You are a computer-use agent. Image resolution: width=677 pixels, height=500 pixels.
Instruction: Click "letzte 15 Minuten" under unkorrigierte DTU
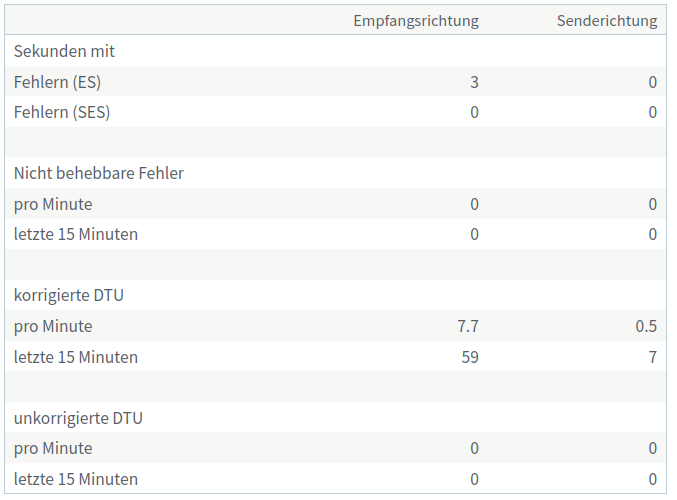pos(76,479)
